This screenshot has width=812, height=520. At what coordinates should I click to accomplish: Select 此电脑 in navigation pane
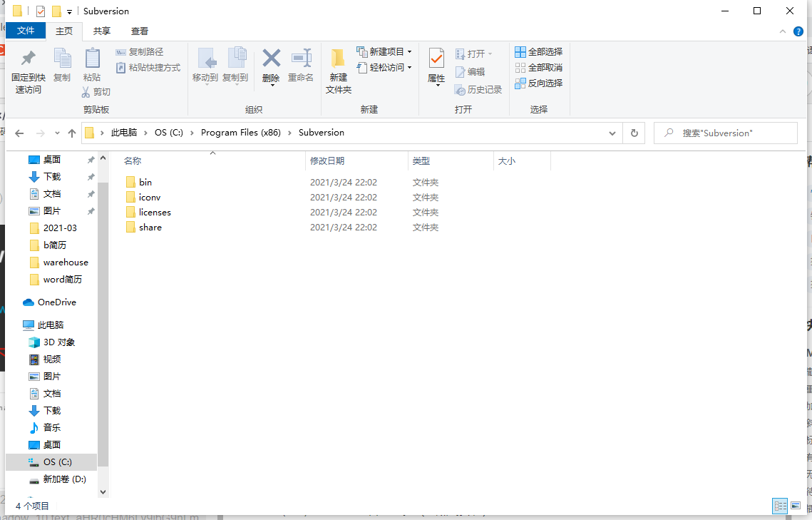(x=50, y=325)
